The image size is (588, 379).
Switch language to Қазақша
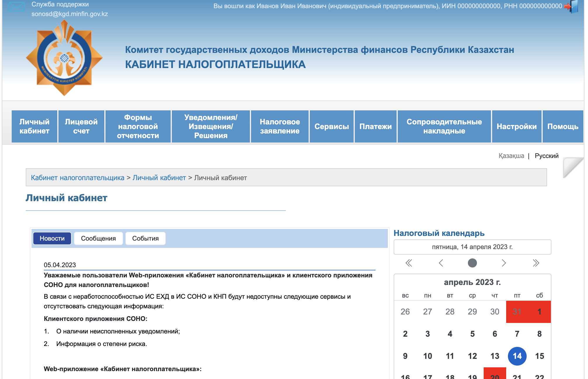pyautogui.click(x=511, y=156)
